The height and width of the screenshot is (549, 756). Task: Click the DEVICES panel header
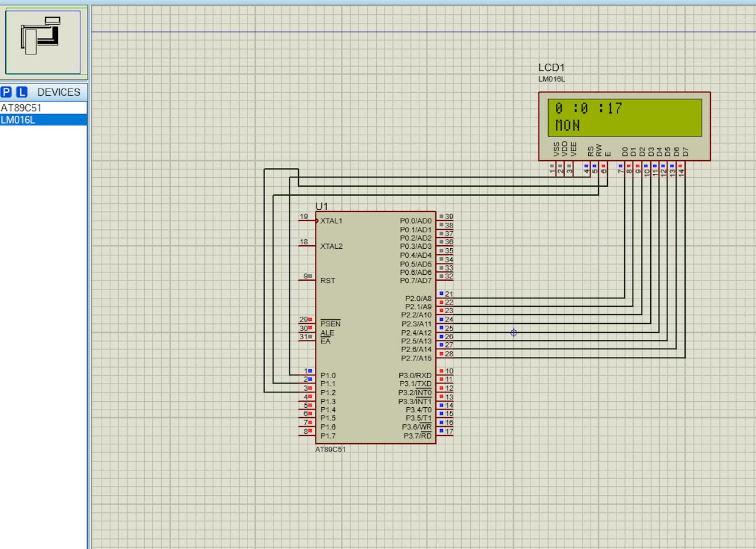58,92
